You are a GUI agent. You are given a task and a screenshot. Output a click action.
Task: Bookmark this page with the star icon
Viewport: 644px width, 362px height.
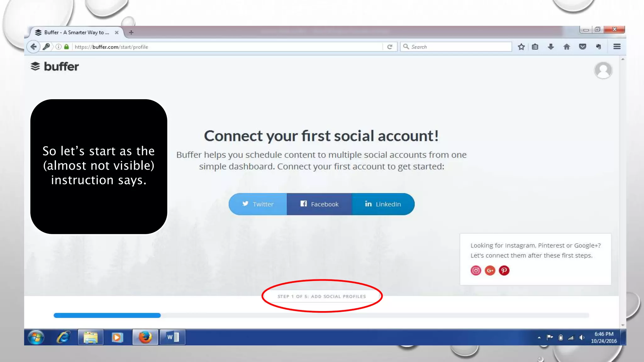tap(521, 47)
